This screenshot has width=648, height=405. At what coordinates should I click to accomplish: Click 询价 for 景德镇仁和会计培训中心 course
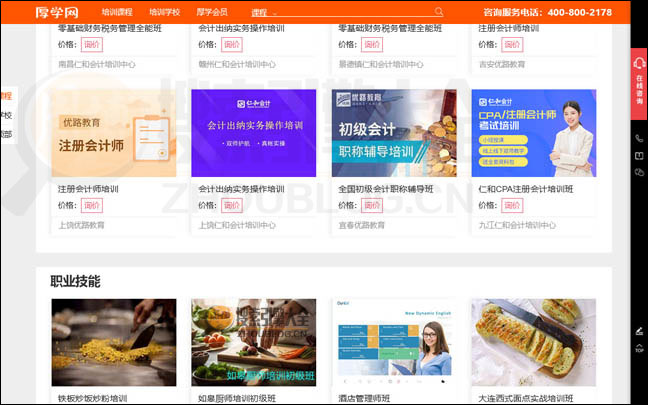[x=372, y=45]
